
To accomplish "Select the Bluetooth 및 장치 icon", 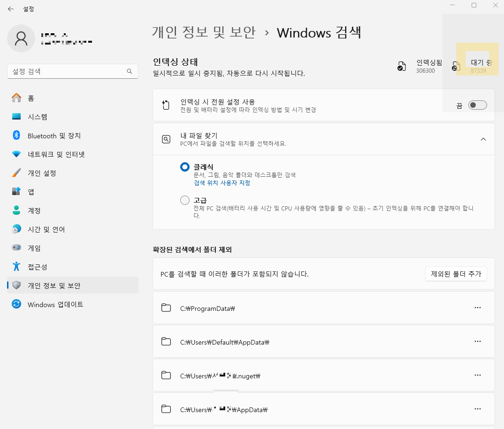I will pos(16,135).
